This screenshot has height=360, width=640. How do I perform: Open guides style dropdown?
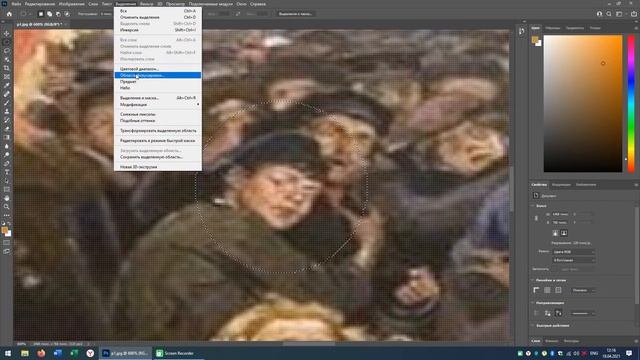pos(582,313)
